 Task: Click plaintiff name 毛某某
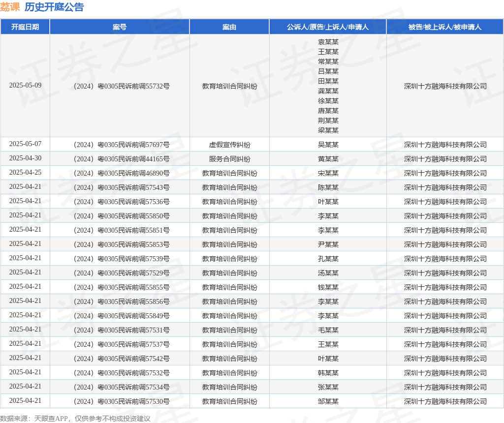coord(328,330)
